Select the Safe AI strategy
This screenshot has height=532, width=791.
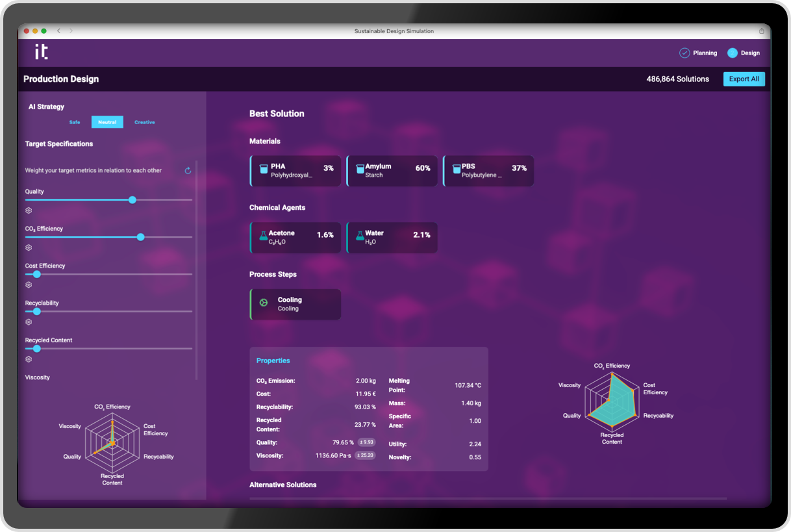[x=75, y=122]
